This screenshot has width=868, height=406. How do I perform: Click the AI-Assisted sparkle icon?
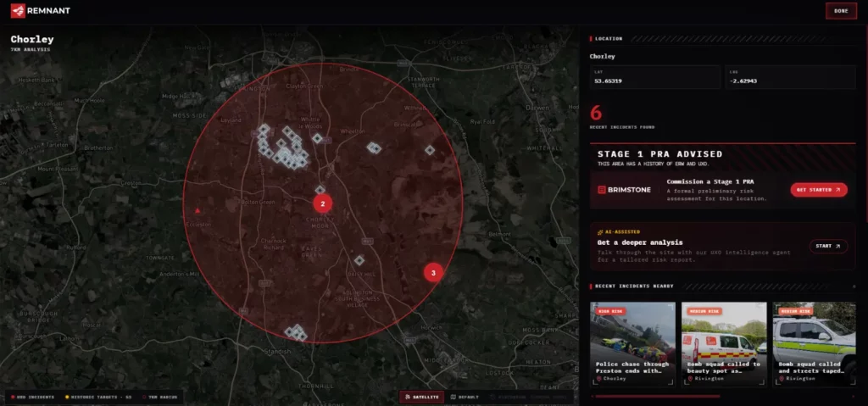600,231
